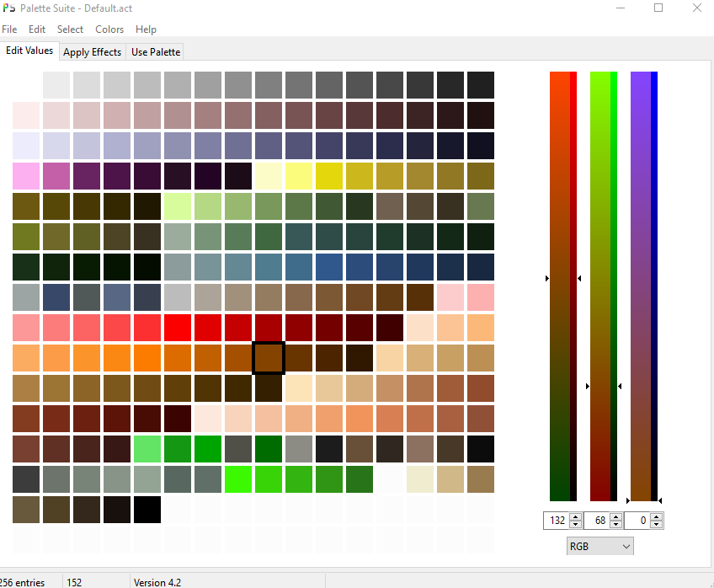Open the Colors menu

pos(109,29)
